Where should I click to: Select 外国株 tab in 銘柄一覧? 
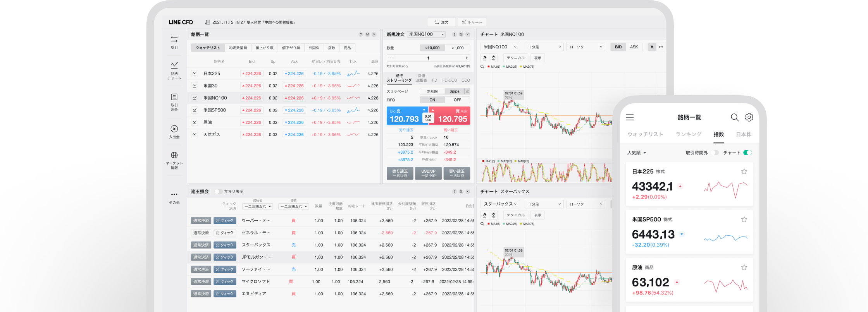[314, 48]
